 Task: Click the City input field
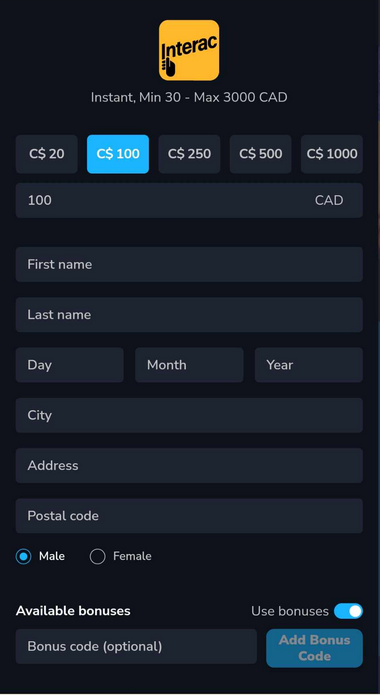(189, 415)
